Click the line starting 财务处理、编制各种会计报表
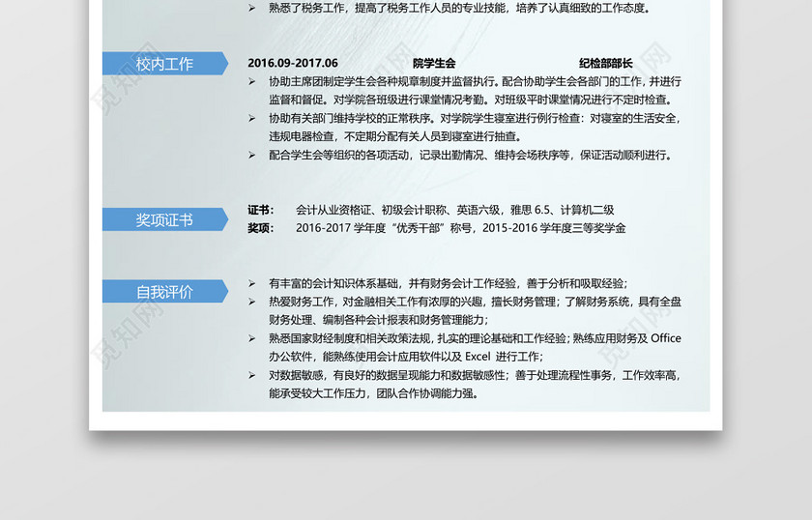Image resolution: width=812 pixels, height=520 pixels. click(x=379, y=320)
